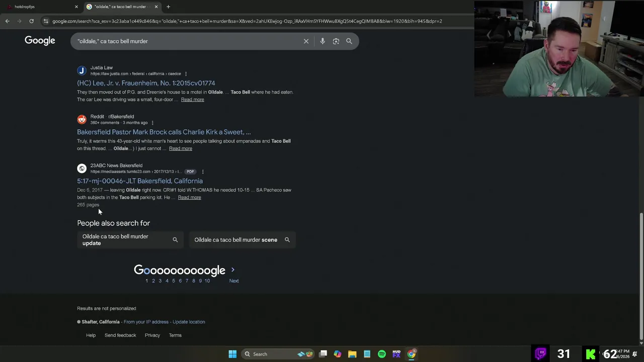Open File Explorer from the taskbar
The image size is (644, 362).
tap(352, 354)
